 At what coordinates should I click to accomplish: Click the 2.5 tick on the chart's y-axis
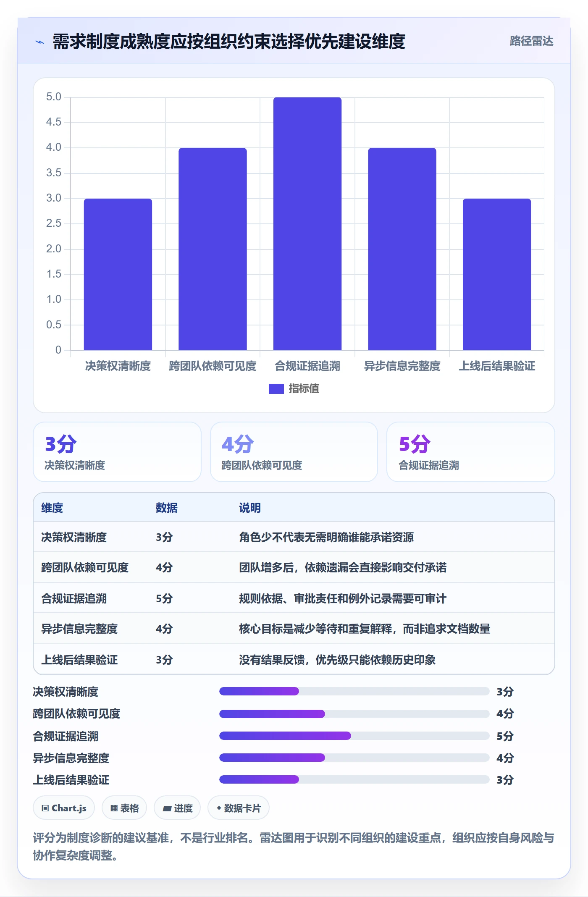pyautogui.click(x=54, y=223)
